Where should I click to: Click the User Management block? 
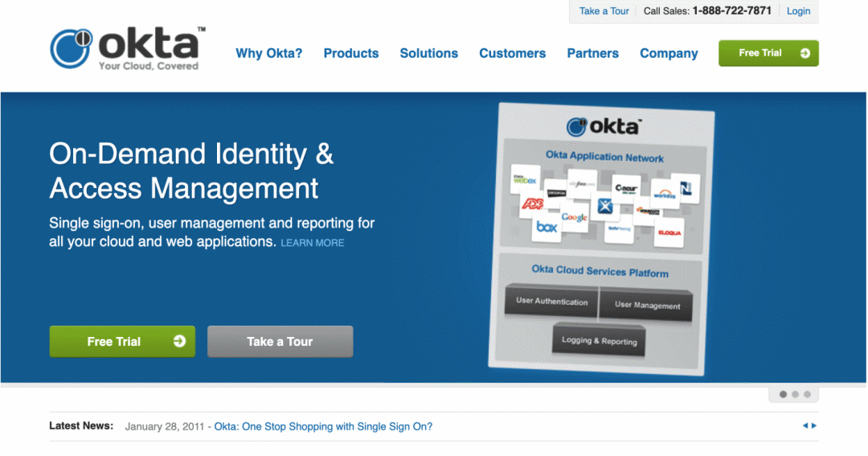646,305
